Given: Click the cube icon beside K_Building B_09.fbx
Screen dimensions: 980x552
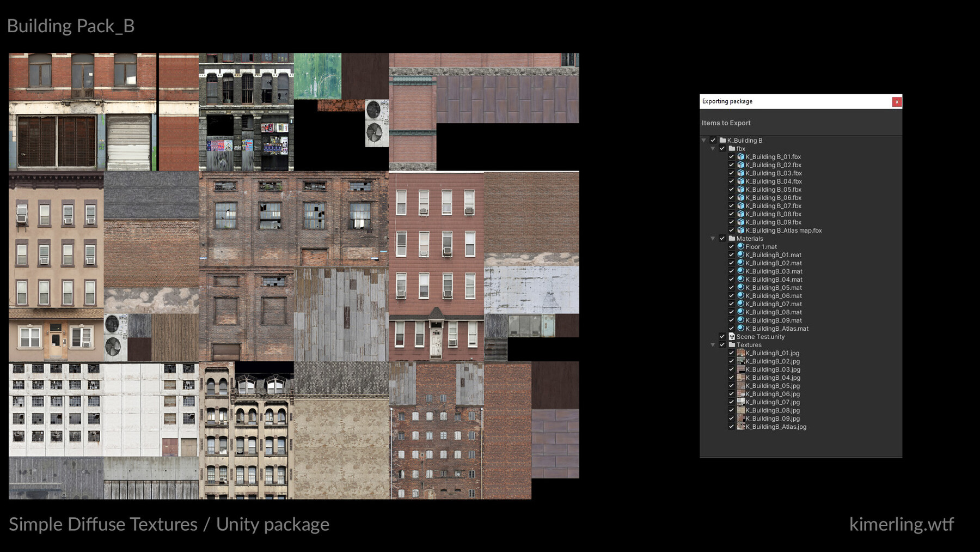Looking at the screenshot, I should [x=742, y=222].
